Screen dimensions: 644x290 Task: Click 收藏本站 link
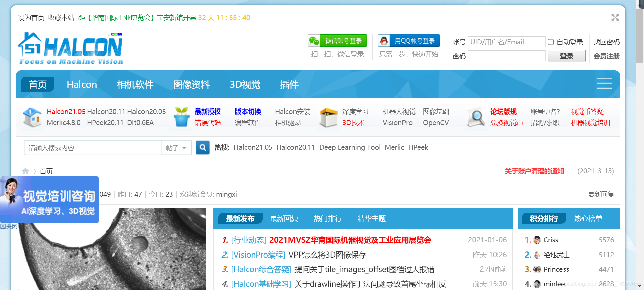point(61,18)
